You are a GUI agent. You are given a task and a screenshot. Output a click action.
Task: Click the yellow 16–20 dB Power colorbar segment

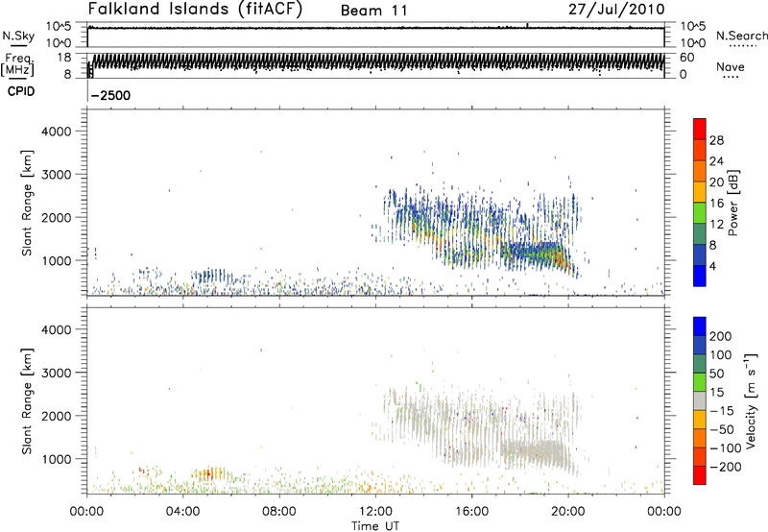[x=700, y=191]
